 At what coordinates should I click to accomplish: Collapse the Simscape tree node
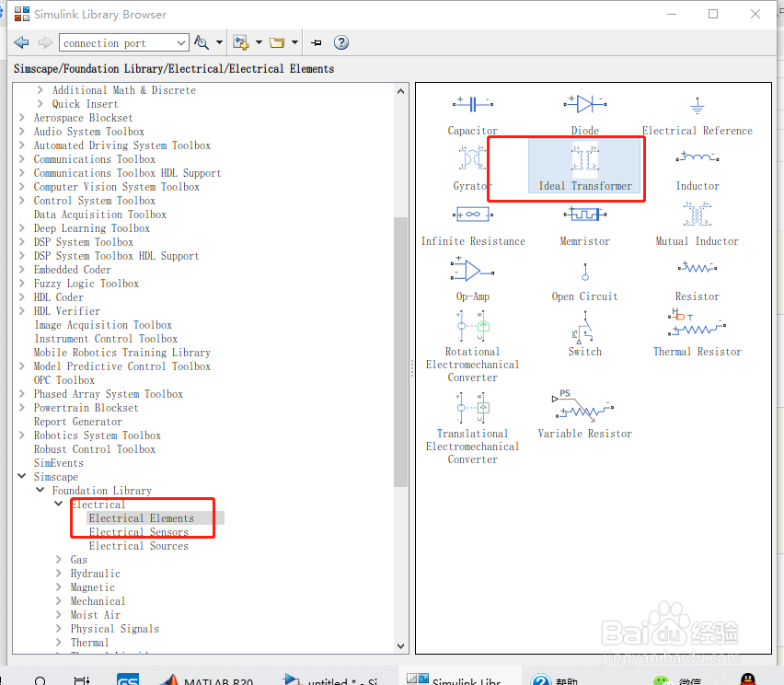[x=21, y=476]
